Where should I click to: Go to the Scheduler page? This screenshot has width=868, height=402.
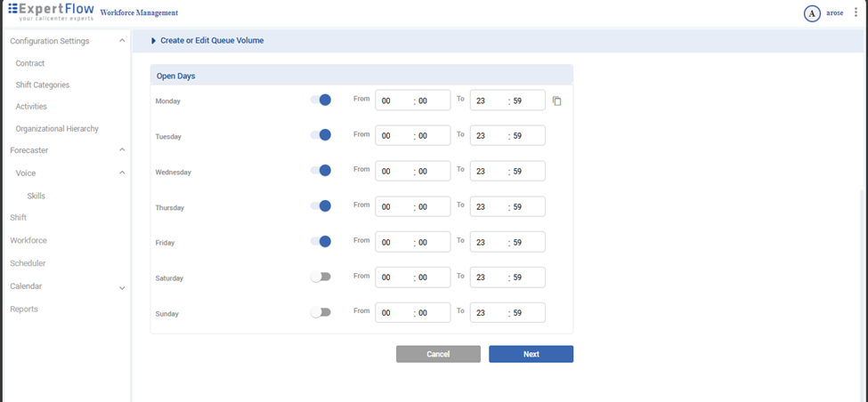click(28, 263)
